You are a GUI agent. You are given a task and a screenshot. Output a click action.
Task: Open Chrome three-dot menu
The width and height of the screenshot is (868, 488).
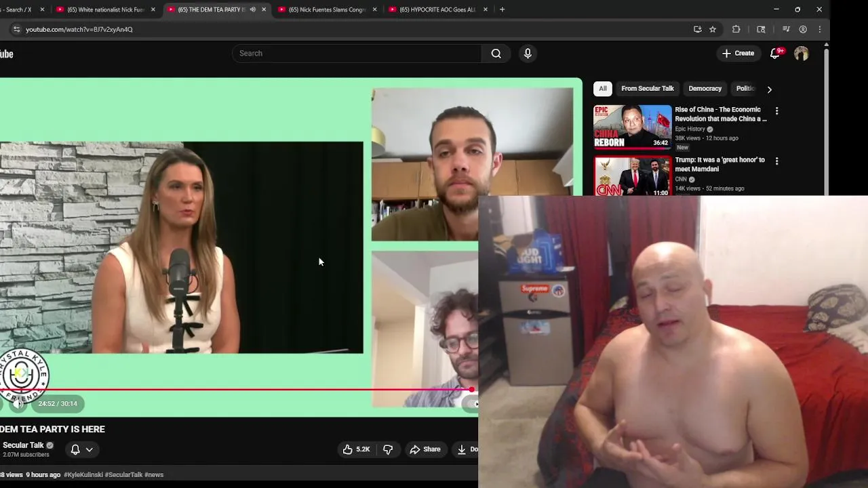pyautogui.click(x=820, y=29)
